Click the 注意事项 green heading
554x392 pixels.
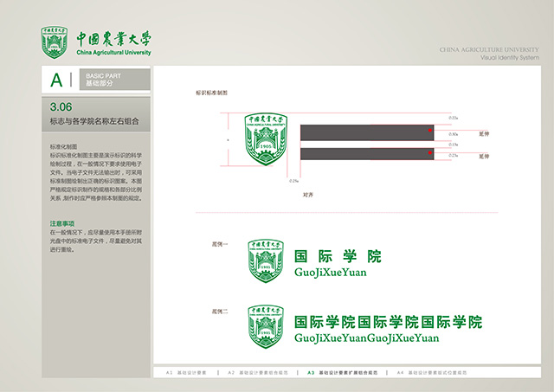tap(66, 224)
